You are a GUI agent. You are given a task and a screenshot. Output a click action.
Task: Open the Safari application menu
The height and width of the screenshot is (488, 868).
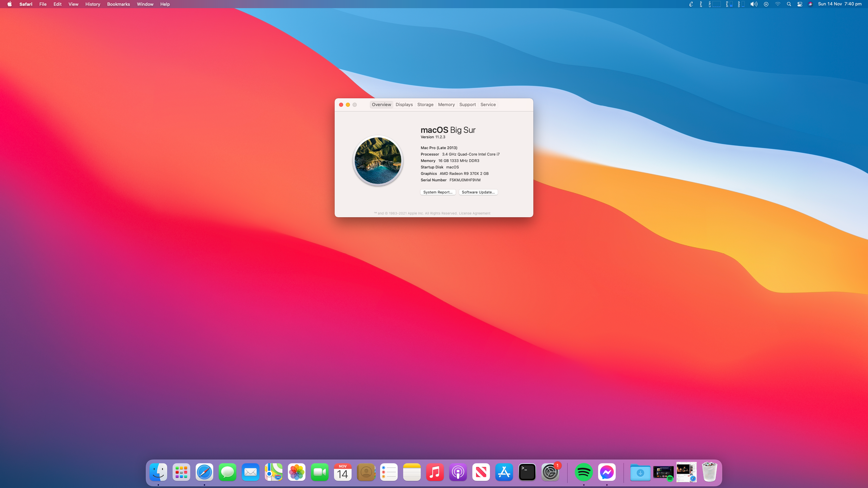coord(26,4)
